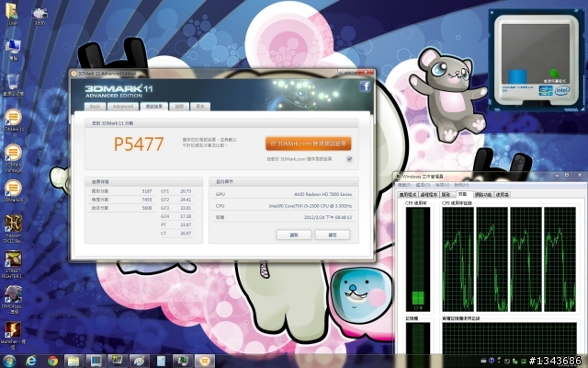Launch the Heaven DX11 benchmark shortcut

[13, 228]
